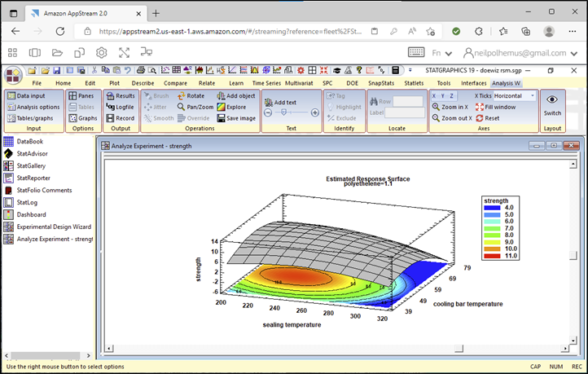Open the AppStream Fn keys dropdown
The height and width of the screenshot is (374, 588).
[x=444, y=52]
